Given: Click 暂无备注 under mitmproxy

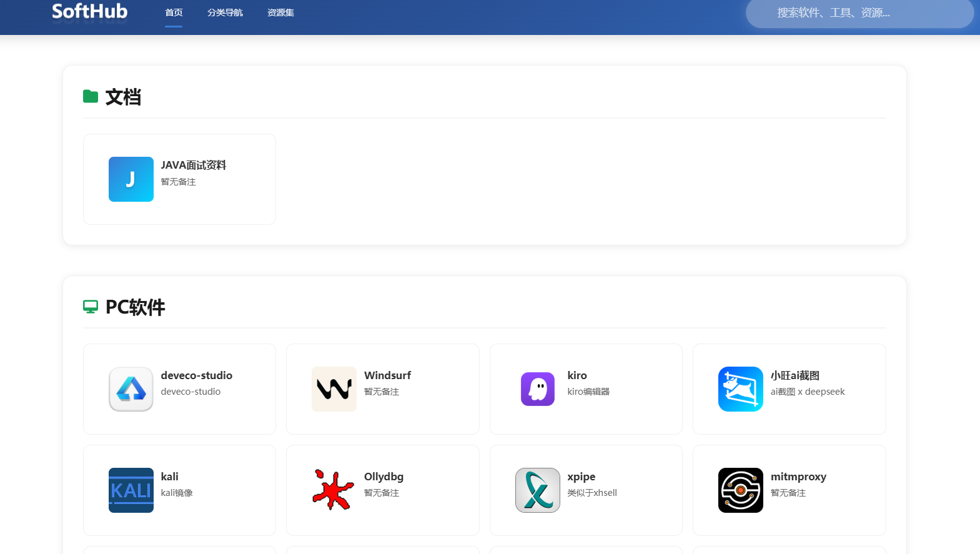Looking at the screenshot, I should [788, 493].
